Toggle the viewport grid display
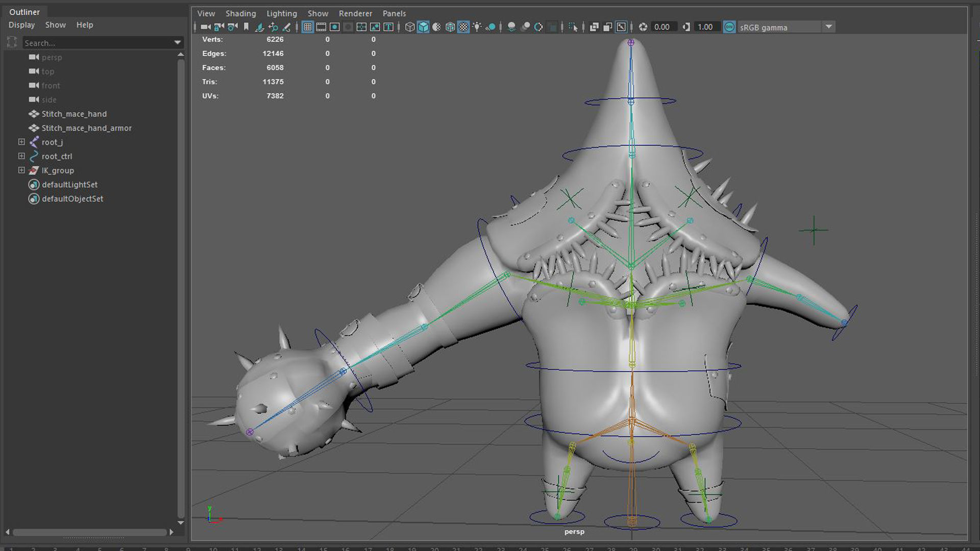980x551 pixels. click(307, 27)
